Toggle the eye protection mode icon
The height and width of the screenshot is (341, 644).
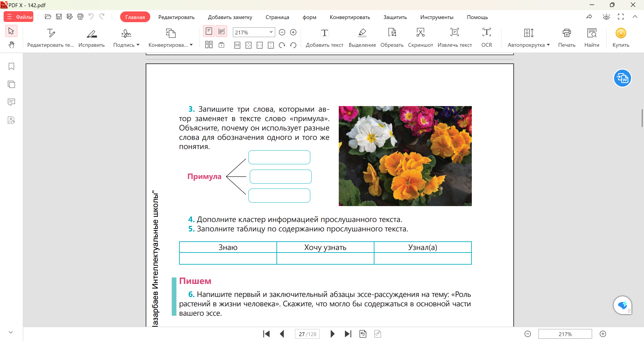pos(606,17)
